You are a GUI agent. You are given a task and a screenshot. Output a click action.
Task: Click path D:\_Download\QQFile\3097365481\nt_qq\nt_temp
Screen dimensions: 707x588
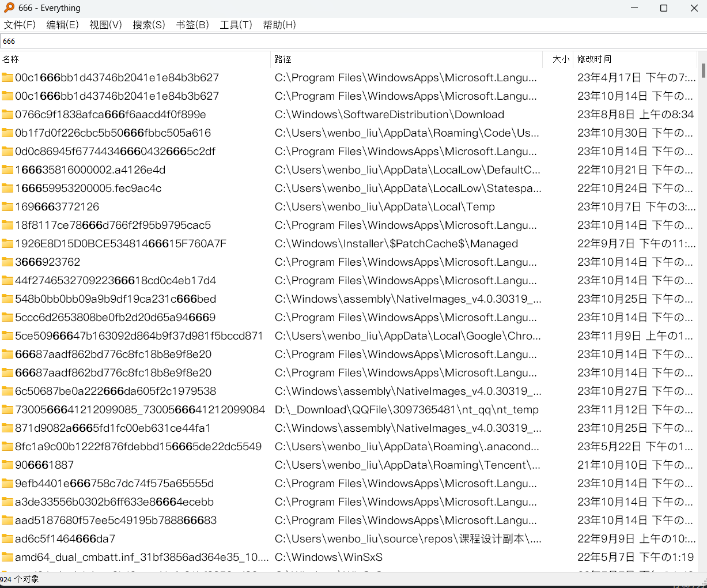point(407,410)
